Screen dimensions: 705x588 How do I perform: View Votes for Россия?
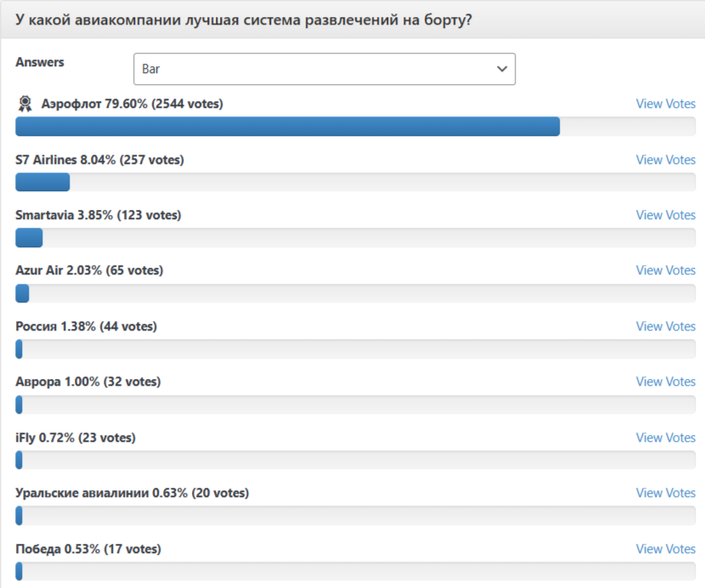(665, 326)
